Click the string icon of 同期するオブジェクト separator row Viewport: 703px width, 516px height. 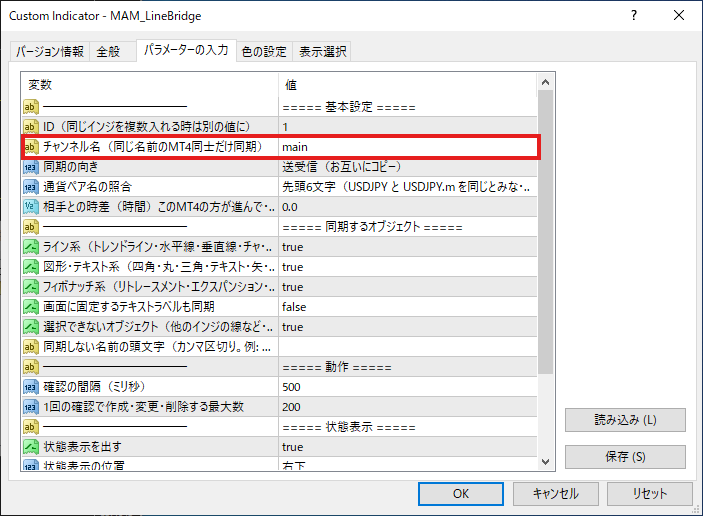31,227
